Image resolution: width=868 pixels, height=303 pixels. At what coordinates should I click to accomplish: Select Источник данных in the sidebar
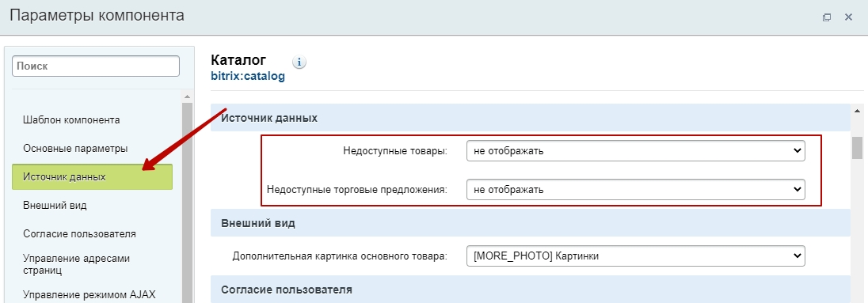click(x=92, y=177)
